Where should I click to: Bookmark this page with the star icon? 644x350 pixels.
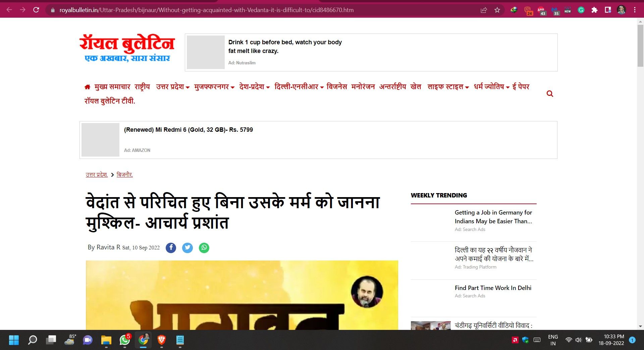(497, 10)
